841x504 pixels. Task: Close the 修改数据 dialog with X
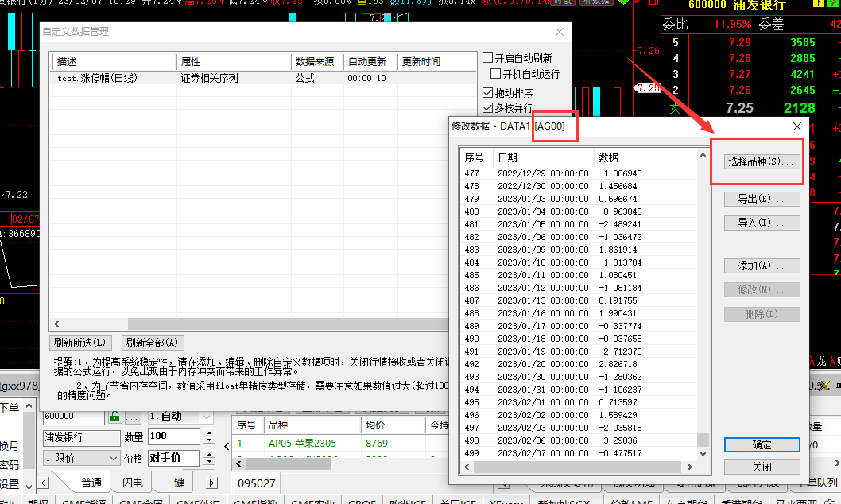[x=797, y=126]
